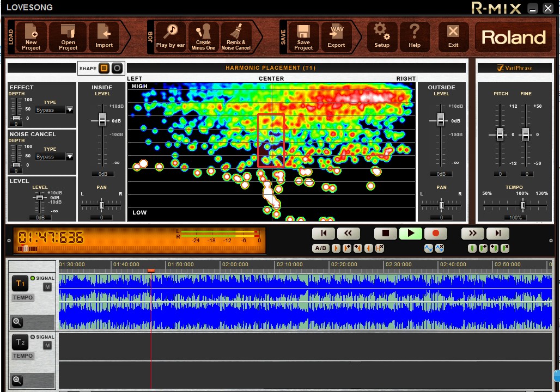This screenshot has width=560, height=392.
Task: Set the loop start point marker
Action: [x=336, y=248]
